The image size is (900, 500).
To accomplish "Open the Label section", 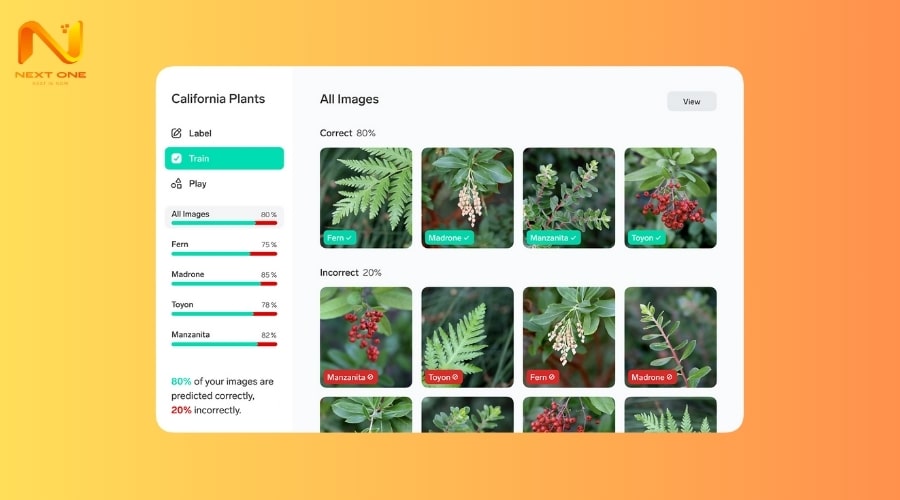I will tap(224, 133).
